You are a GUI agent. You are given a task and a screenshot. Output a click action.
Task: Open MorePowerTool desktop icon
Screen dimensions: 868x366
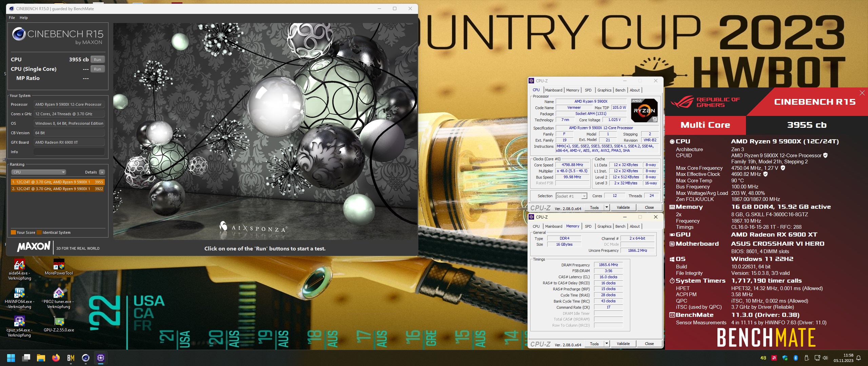(59, 267)
